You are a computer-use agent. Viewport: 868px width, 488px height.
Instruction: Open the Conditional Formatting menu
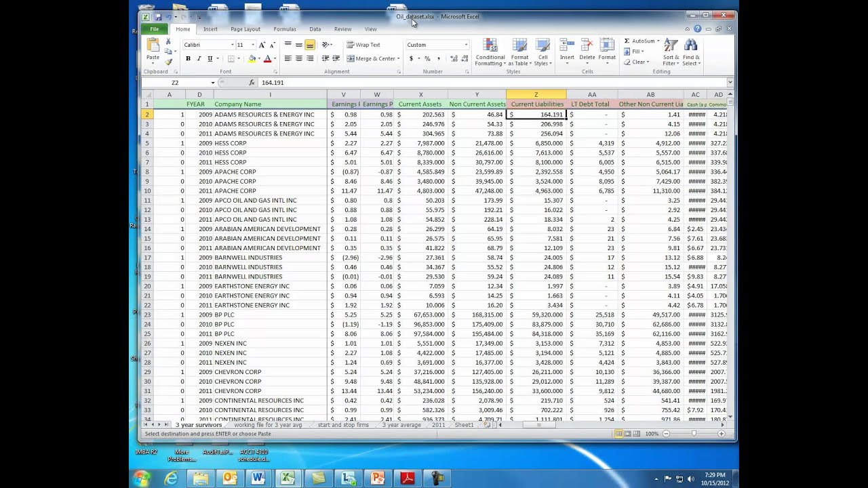[x=490, y=52]
